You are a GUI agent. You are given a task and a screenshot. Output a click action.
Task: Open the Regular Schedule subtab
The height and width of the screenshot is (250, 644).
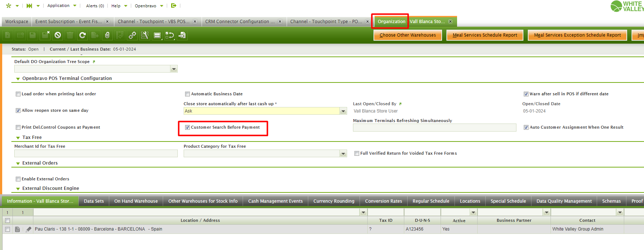click(431, 201)
